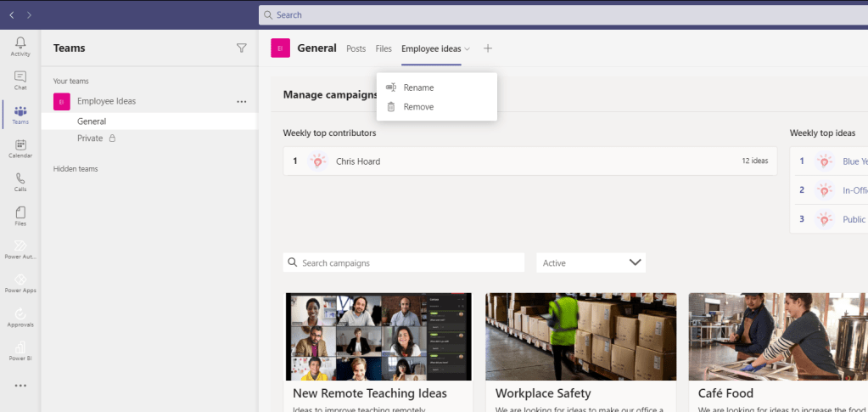
Task: Show more apps via ellipsis in rail
Action: click(x=20, y=385)
